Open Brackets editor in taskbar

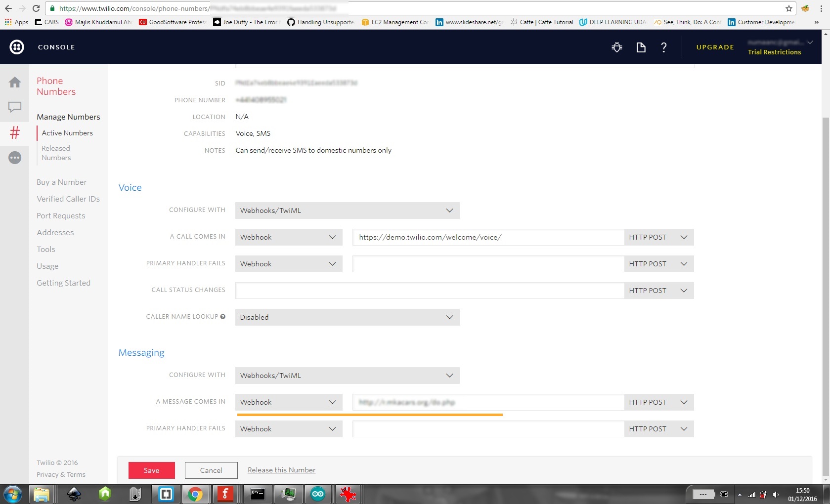tap(166, 494)
